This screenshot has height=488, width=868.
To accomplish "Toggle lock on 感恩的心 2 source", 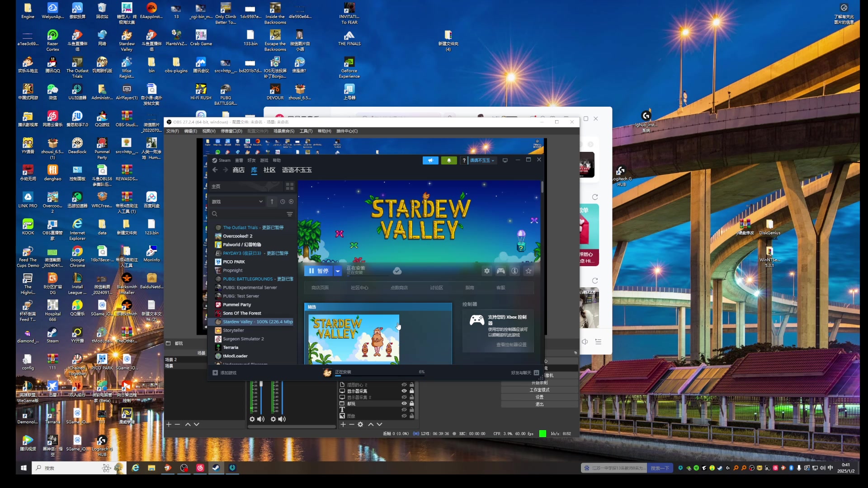I will click(411, 385).
